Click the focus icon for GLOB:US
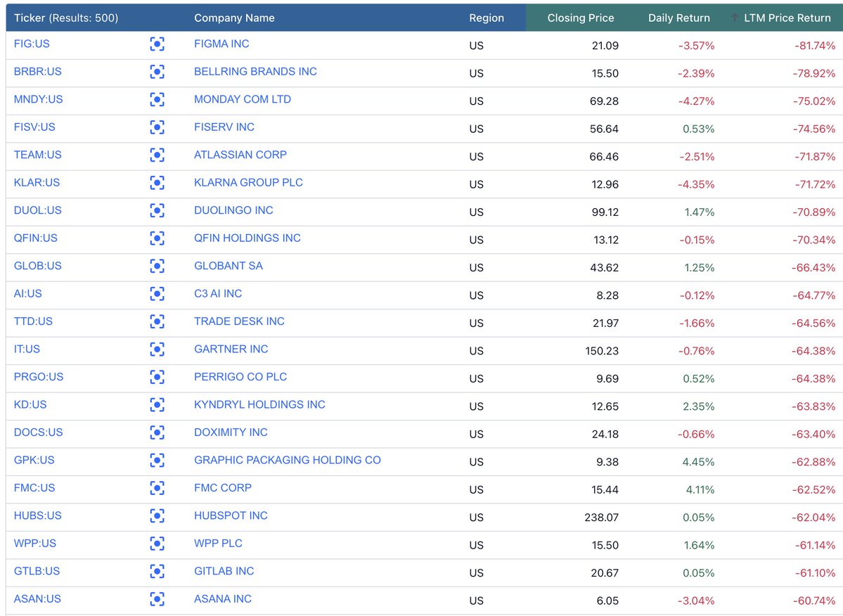Screen dimensions: 843x616 pos(157,266)
